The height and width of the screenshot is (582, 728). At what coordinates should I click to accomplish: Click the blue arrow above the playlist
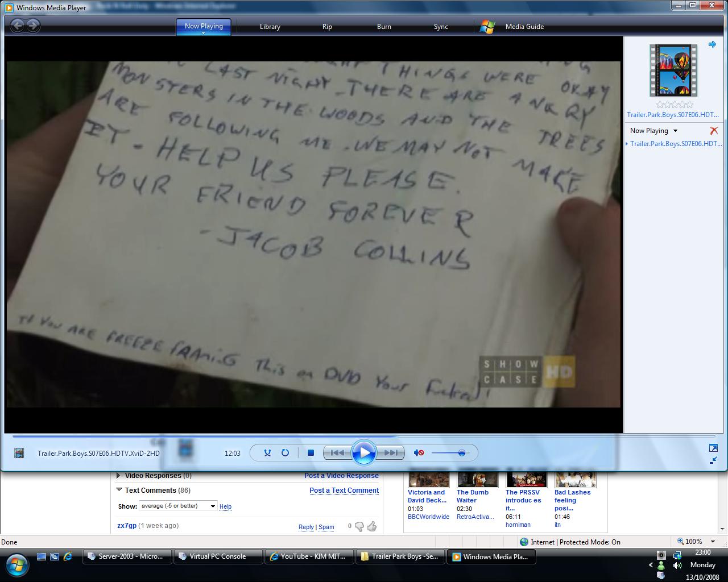click(712, 44)
